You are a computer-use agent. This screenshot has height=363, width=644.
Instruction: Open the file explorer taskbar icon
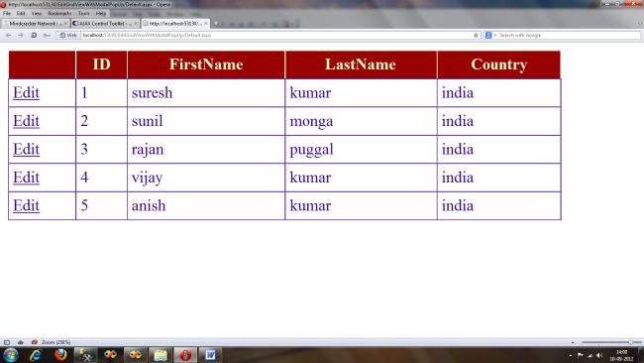[161, 355]
